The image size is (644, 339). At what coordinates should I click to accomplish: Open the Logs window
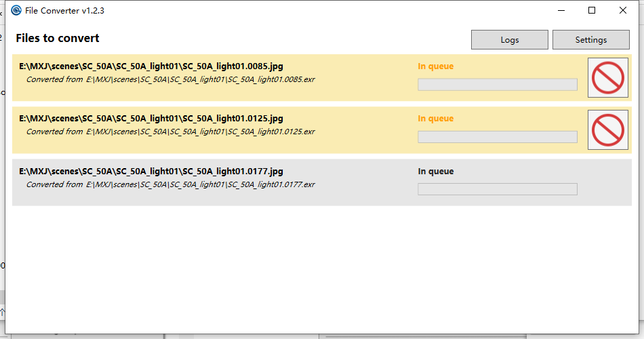pos(510,40)
